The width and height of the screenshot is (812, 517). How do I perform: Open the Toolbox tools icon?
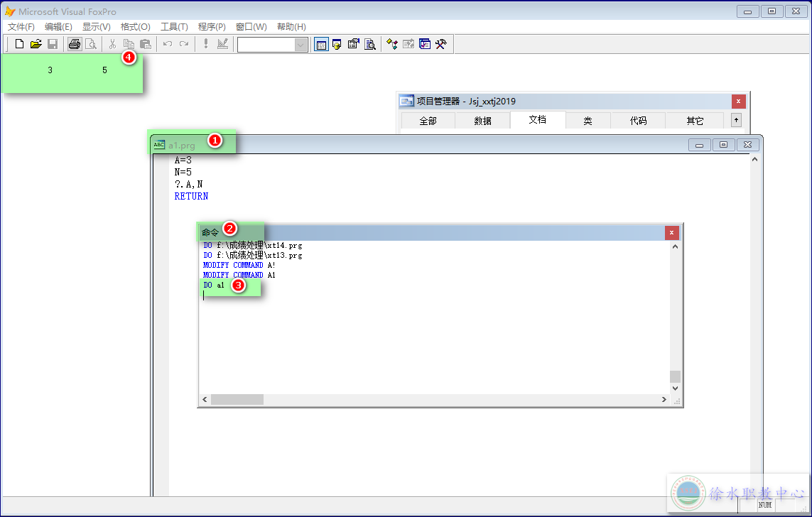point(441,44)
